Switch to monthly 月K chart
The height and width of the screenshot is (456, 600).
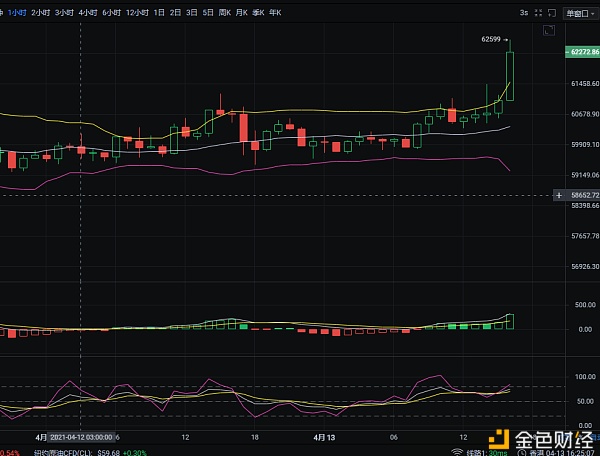[241, 13]
